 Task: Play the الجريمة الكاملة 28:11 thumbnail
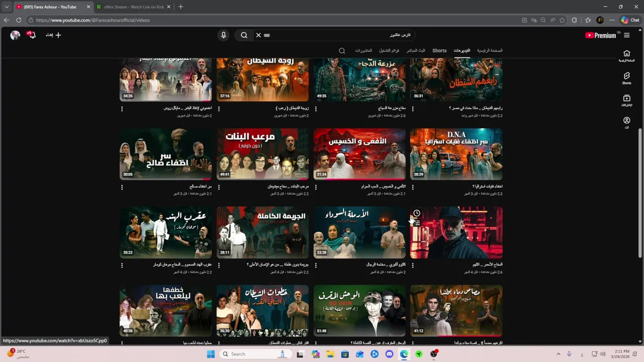263,232
